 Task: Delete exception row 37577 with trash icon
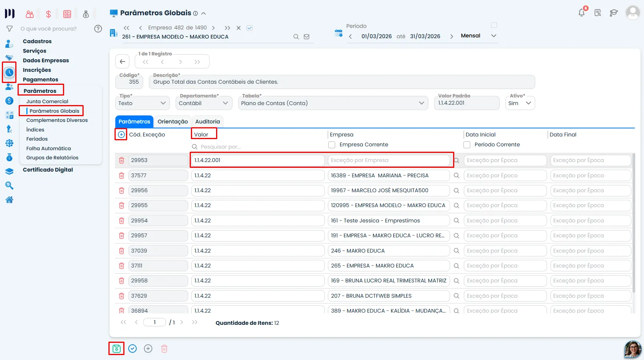click(121, 175)
